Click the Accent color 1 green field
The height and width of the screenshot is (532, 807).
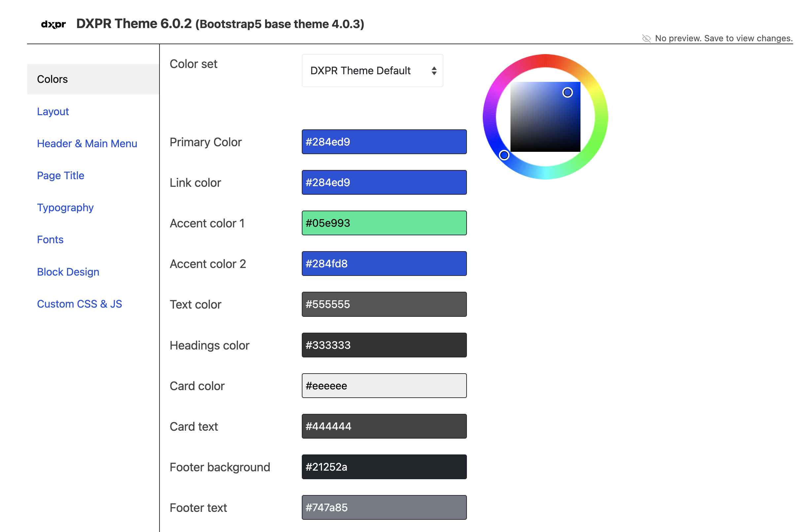pyautogui.click(x=384, y=223)
